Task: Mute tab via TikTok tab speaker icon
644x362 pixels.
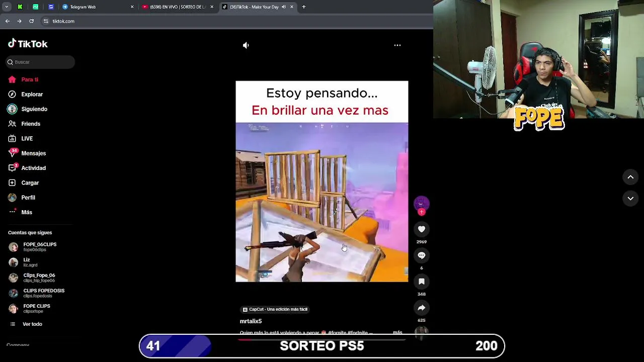Action: (283, 7)
